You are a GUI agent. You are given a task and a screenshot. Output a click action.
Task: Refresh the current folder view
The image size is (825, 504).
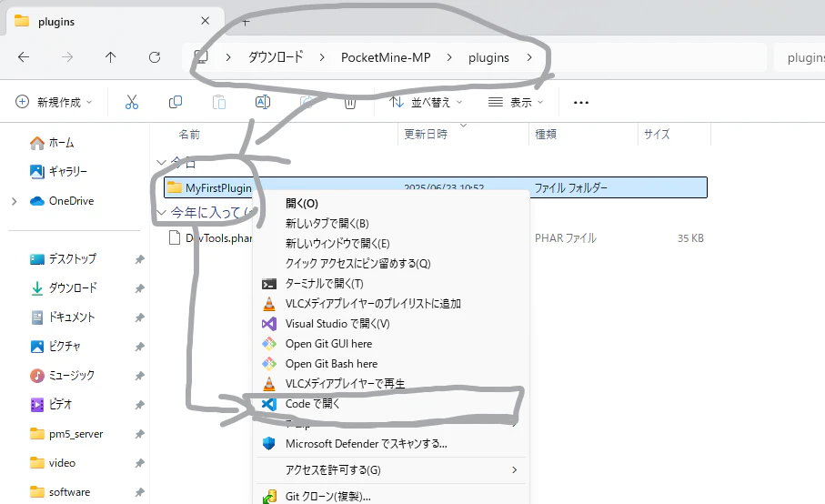tap(154, 56)
